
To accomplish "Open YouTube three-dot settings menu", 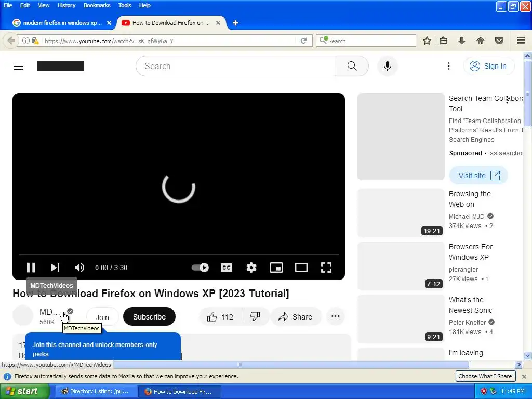I will (x=448, y=66).
